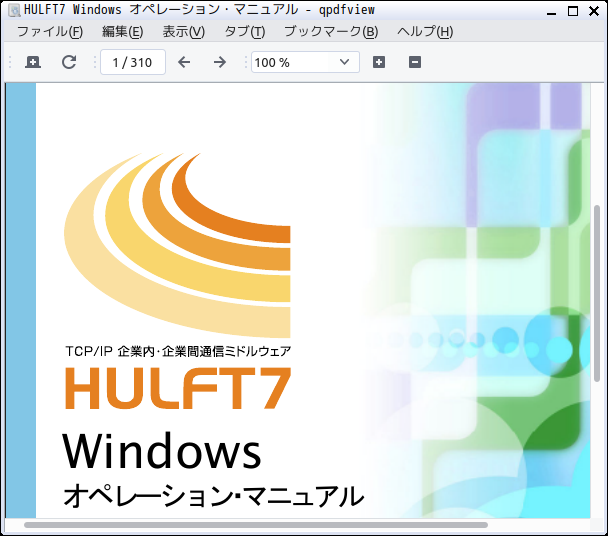Close the qpdfview window
The height and width of the screenshot is (536, 608).
pyautogui.click(x=594, y=11)
